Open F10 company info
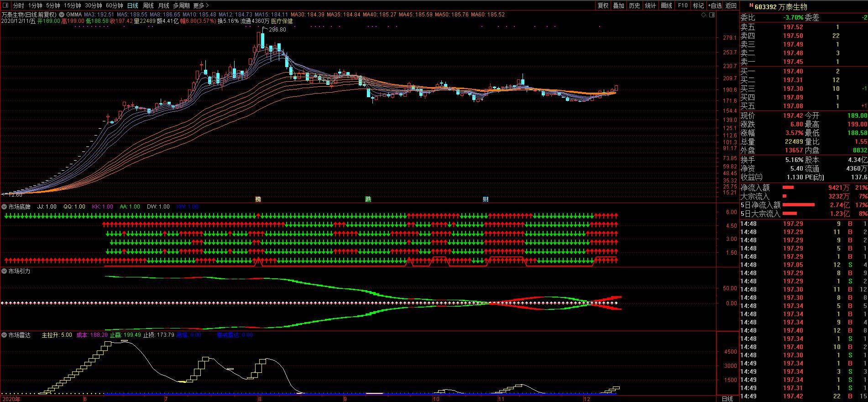Image resolution: width=868 pixels, height=402 pixels. (x=682, y=5)
